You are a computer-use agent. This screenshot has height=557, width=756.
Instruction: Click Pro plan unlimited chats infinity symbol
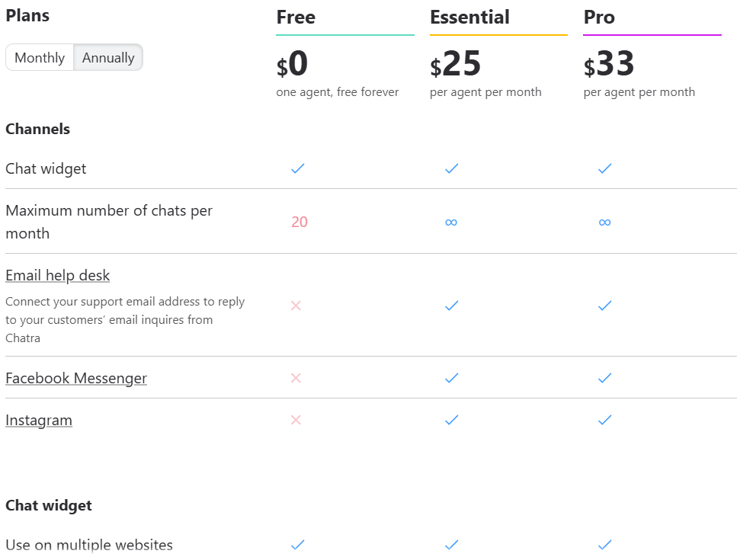(x=605, y=222)
